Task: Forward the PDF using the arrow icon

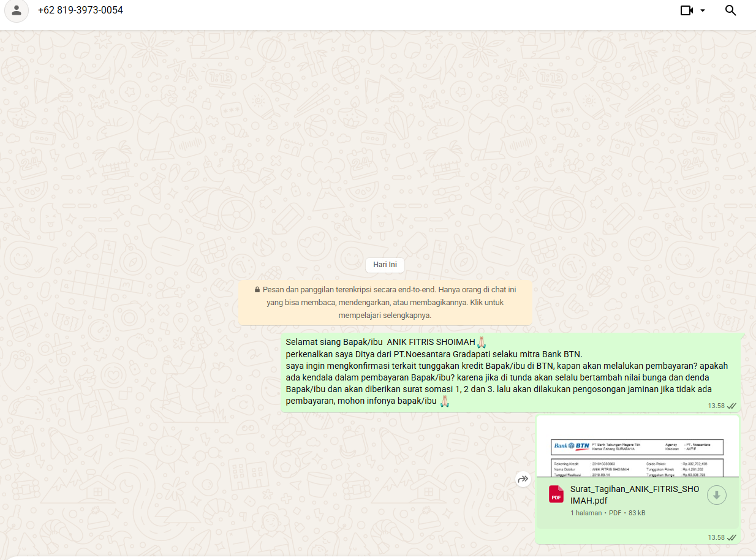Action: pos(523,480)
